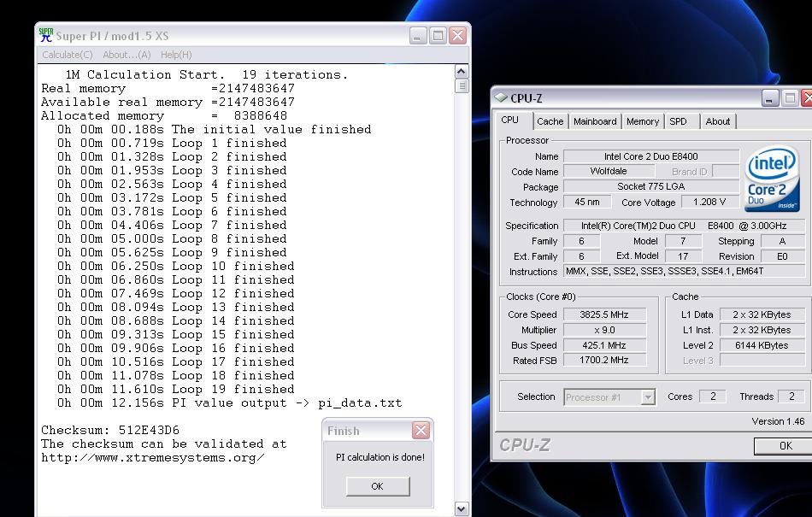Click the CPU-Z title bar icon
This screenshot has width=812, height=517.
click(500, 97)
